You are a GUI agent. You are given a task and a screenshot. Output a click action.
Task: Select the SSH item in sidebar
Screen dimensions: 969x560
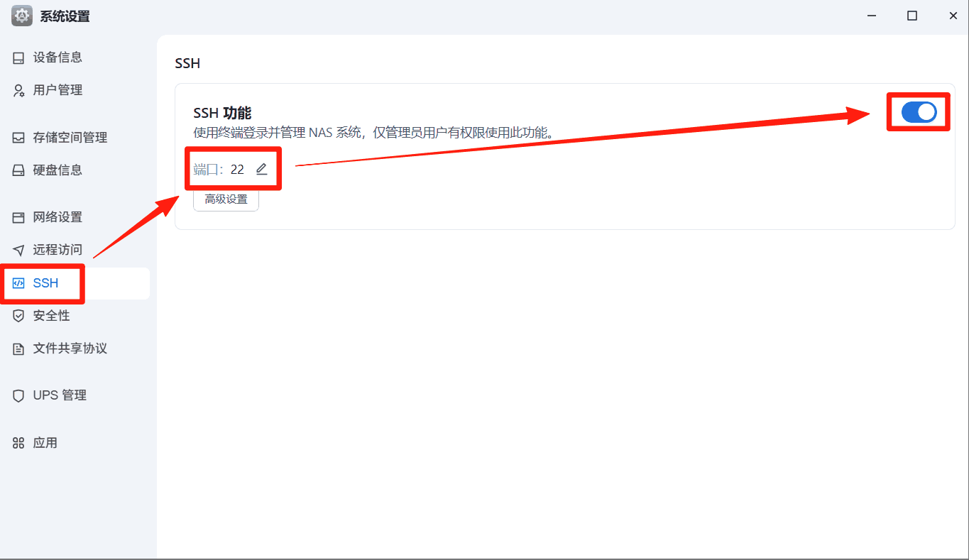75,283
